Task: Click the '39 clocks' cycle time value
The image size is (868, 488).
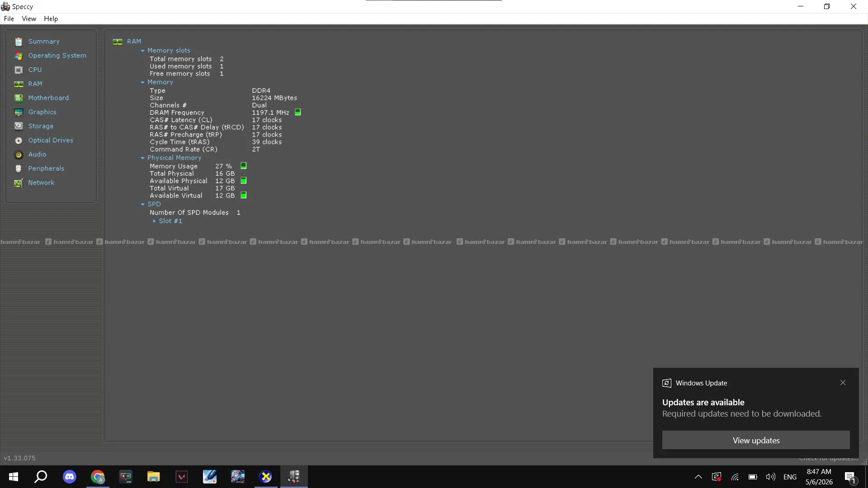Action: [267, 142]
